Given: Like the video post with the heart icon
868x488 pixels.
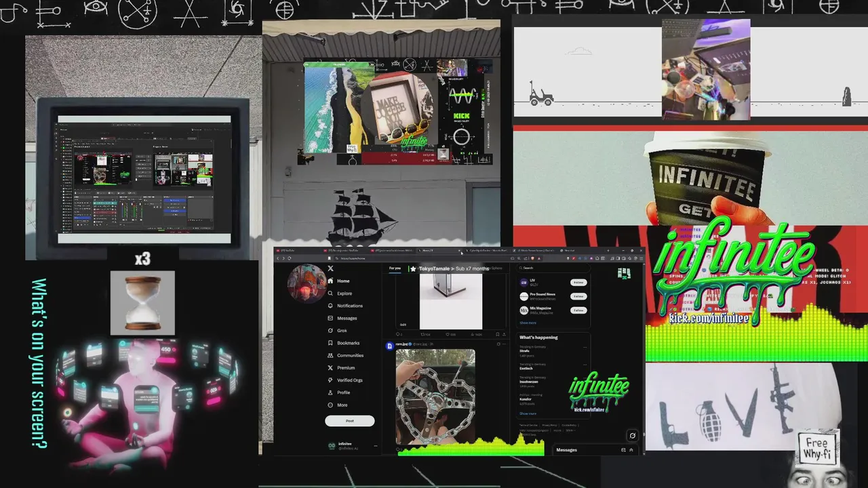Looking at the screenshot, I should [x=448, y=334].
